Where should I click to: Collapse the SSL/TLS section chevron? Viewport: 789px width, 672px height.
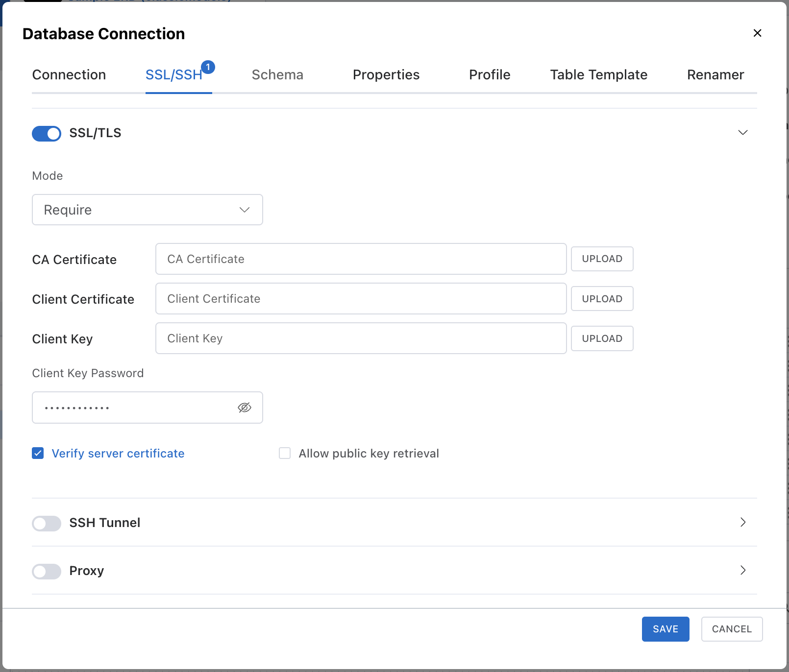point(743,133)
